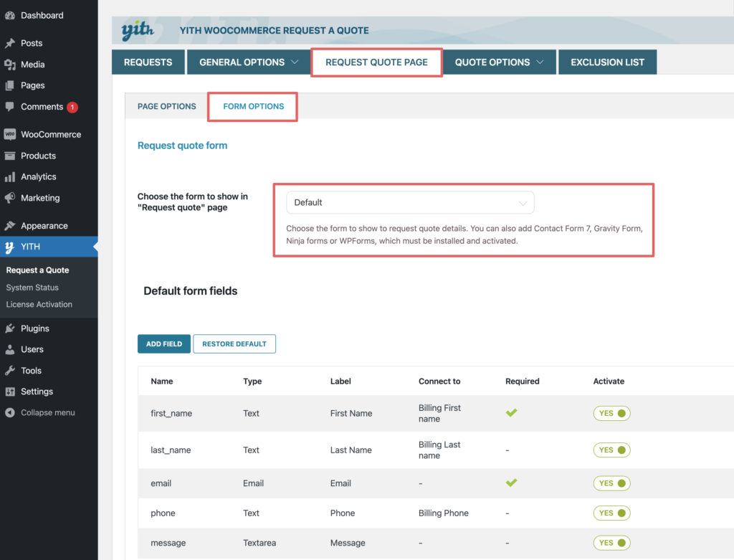
Task: Click the message cell in Name column
Action: pos(168,543)
